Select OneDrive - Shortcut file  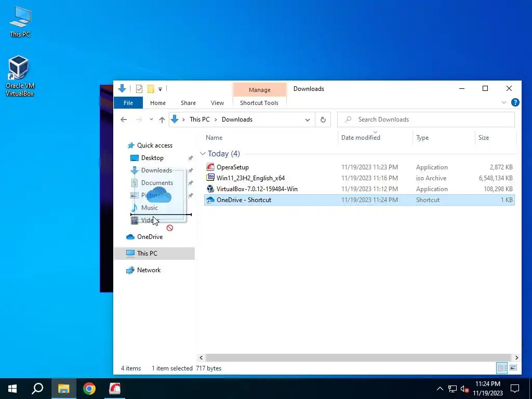pos(360,200)
